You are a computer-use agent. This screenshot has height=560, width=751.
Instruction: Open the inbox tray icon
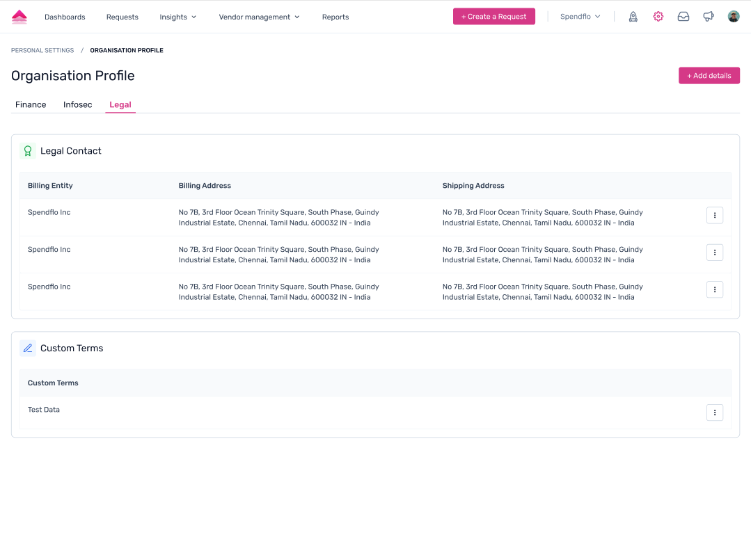(x=683, y=17)
